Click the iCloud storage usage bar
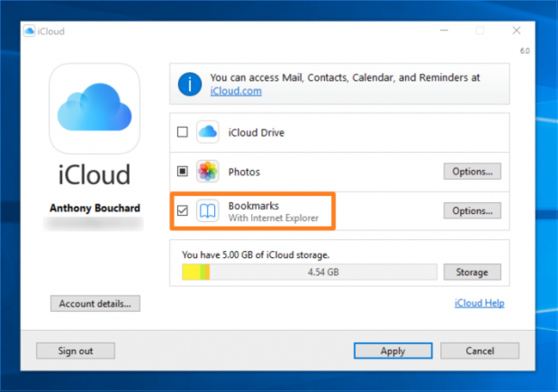The width and height of the screenshot is (558, 392). [x=310, y=272]
